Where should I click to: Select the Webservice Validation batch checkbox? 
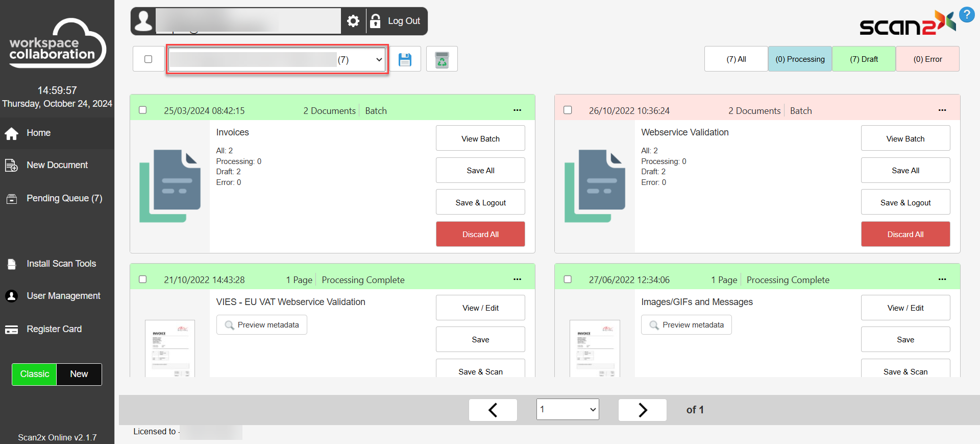tap(568, 110)
